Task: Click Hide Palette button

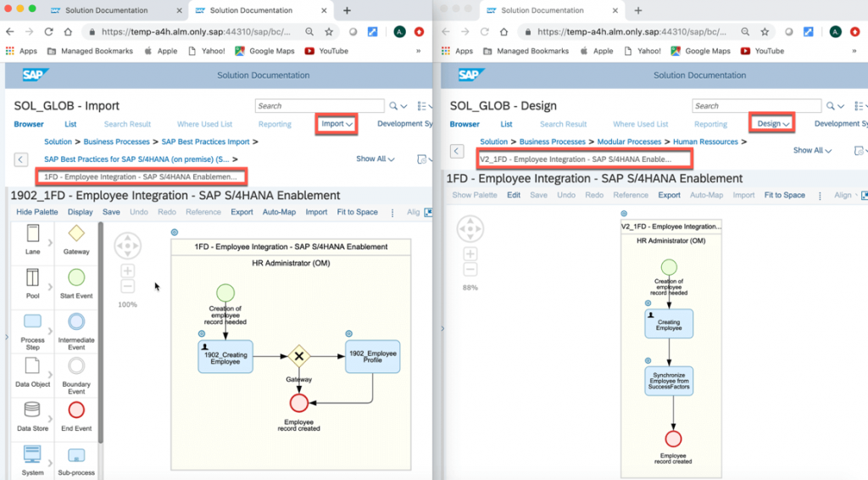Action: [x=37, y=212]
